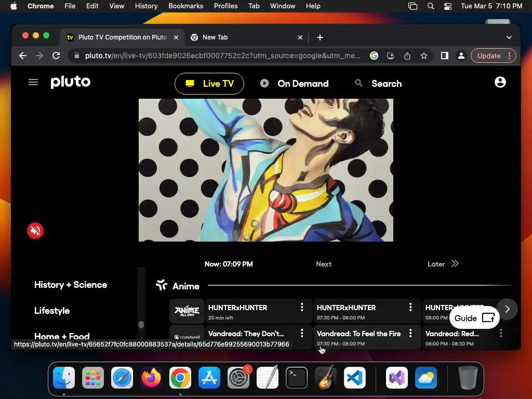The image size is (532, 399).
Task: Switch to the Pluto TV Competition tab
Action: pos(123,37)
